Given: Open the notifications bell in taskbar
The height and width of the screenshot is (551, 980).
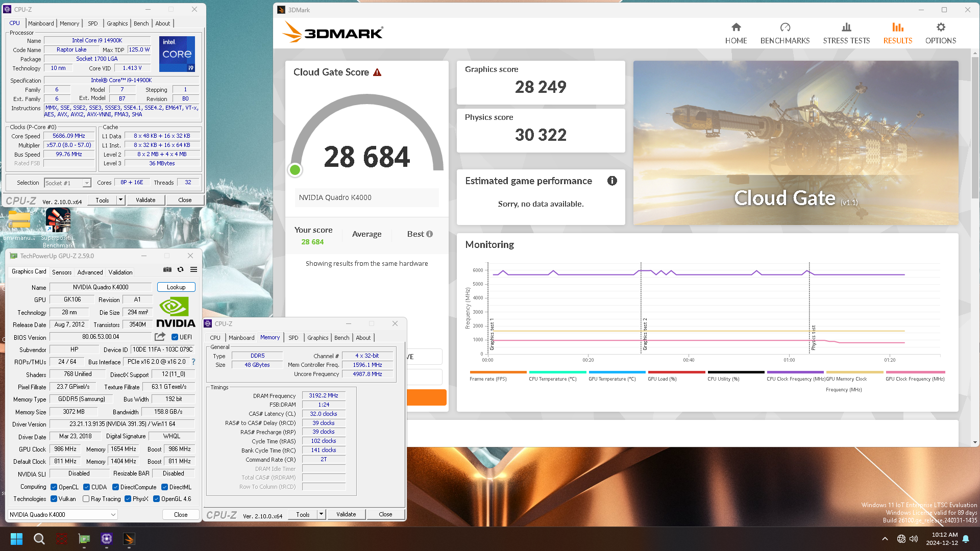Looking at the screenshot, I should [966, 539].
